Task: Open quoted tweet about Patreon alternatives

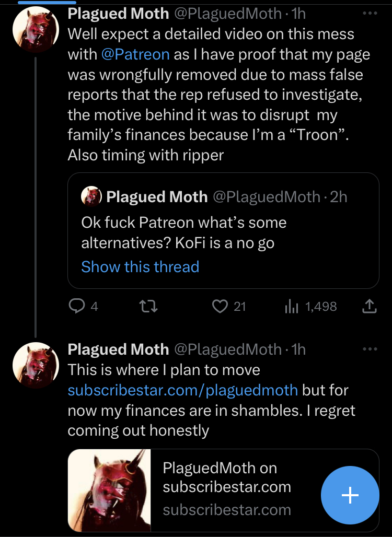Action: pos(223,230)
